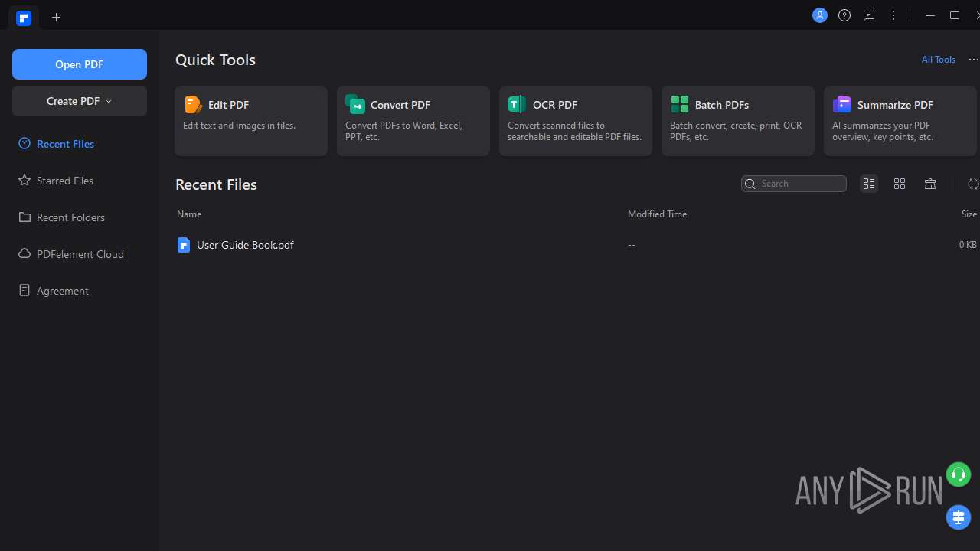Expand the Create PDF dropdown
This screenshot has width=980, height=551.
pos(80,101)
